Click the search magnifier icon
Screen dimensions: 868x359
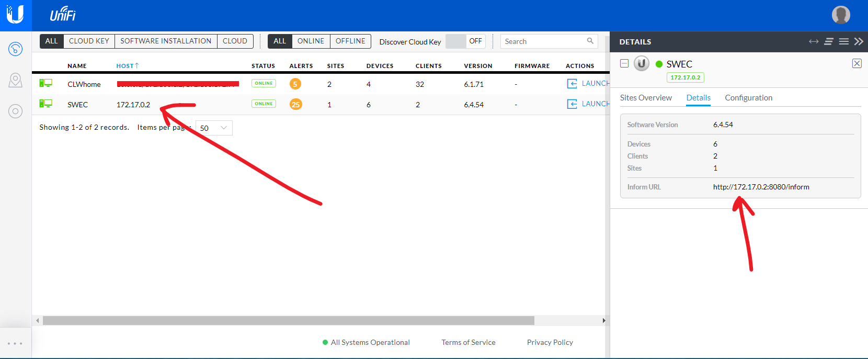click(590, 41)
